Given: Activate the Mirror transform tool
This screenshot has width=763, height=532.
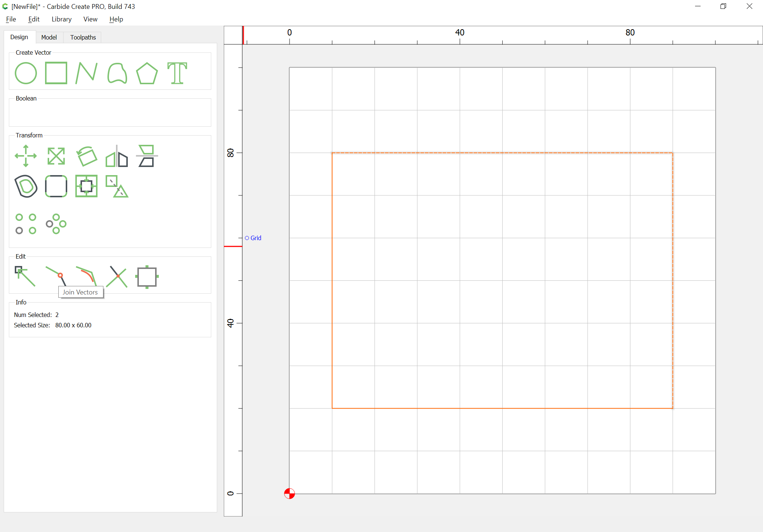Looking at the screenshot, I should 117,156.
